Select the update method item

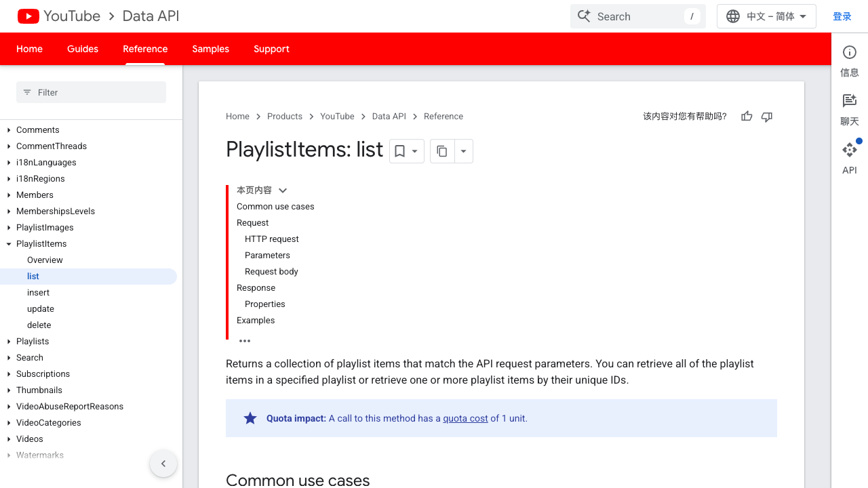click(x=41, y=309)
